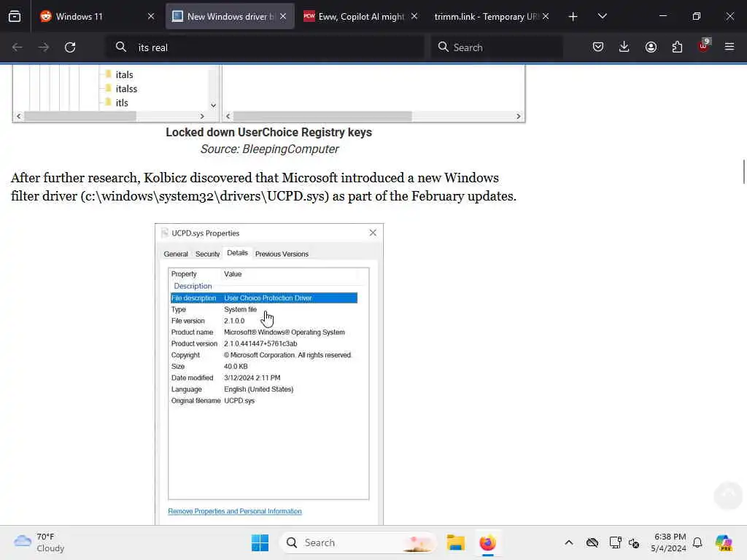This screenshot has width=747, height=560.
Task: Open the clock showing 6:38 PM
Action: (x=668, y=542)
